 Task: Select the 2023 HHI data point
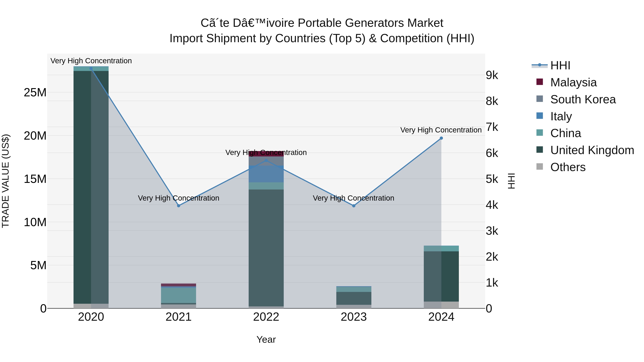click(x=354, y=206)
